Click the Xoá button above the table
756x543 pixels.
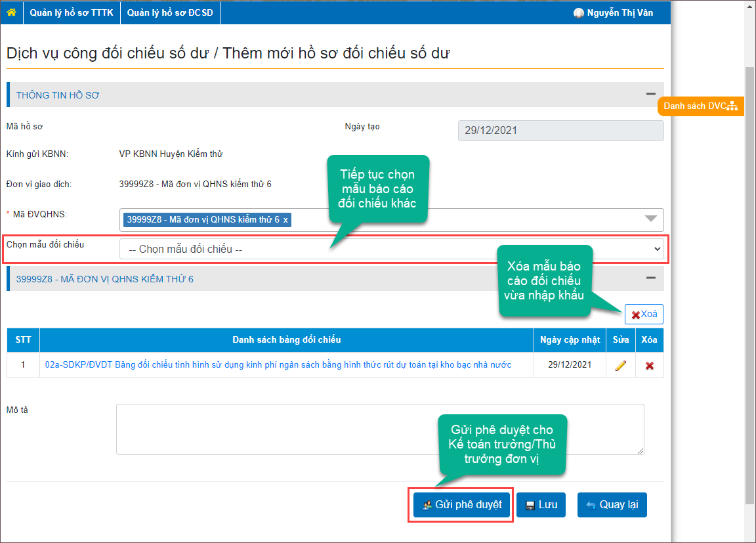644,315
